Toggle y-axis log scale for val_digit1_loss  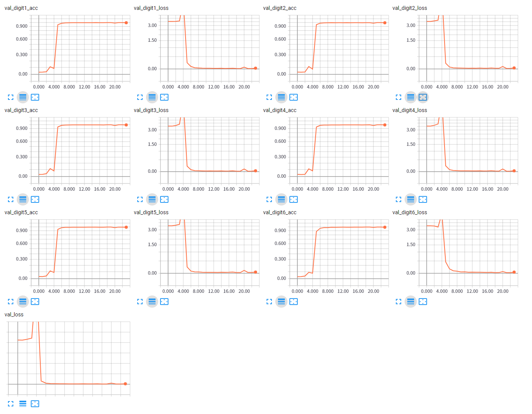152,97
